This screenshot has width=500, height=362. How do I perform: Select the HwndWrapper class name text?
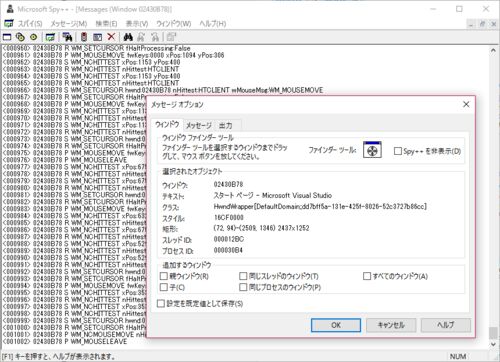(x=320, y=206)
